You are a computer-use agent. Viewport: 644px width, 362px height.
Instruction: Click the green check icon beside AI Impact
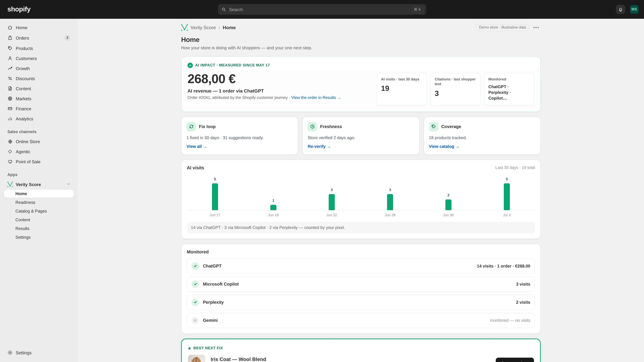(190, 65)
